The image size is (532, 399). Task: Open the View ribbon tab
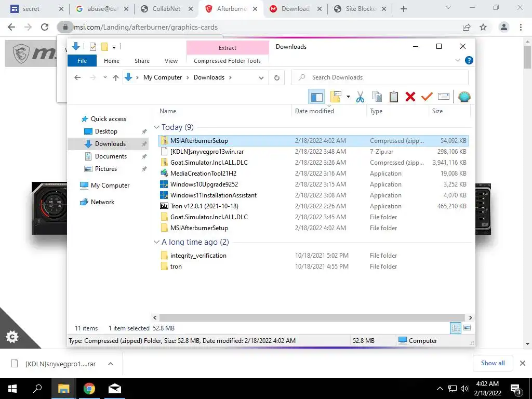click(171, 61)
